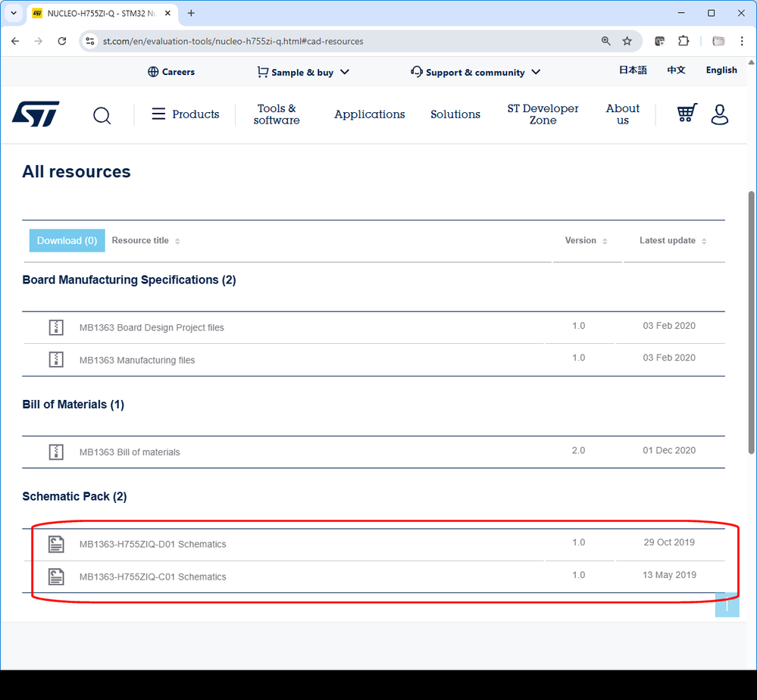The height and width of the screenshot is (700, 757).
Task: Click the document icon for MB1363-H755ZIQ-C01 Schematics
Action: click(56, 577)
